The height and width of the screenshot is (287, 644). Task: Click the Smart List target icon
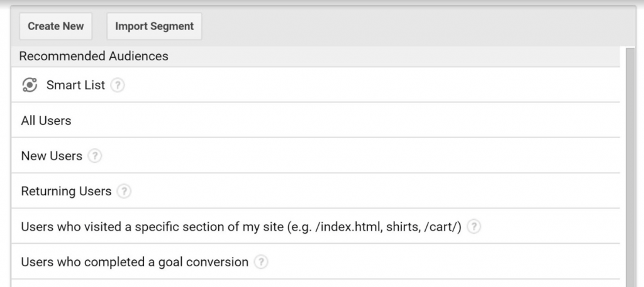[x=30, y=85]
